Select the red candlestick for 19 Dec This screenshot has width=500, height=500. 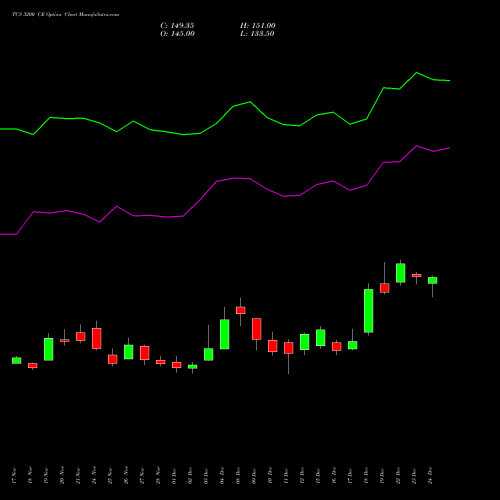pyautogui.click(x=385, y=288)
